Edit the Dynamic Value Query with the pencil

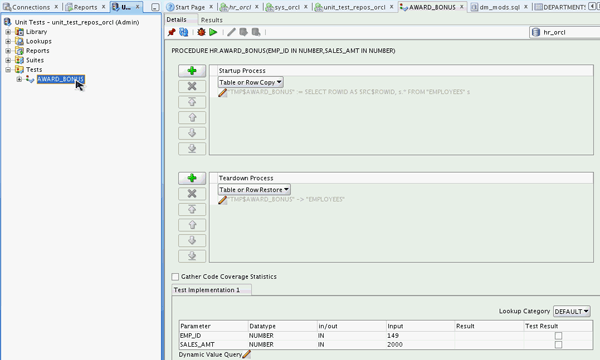[247, 355]
